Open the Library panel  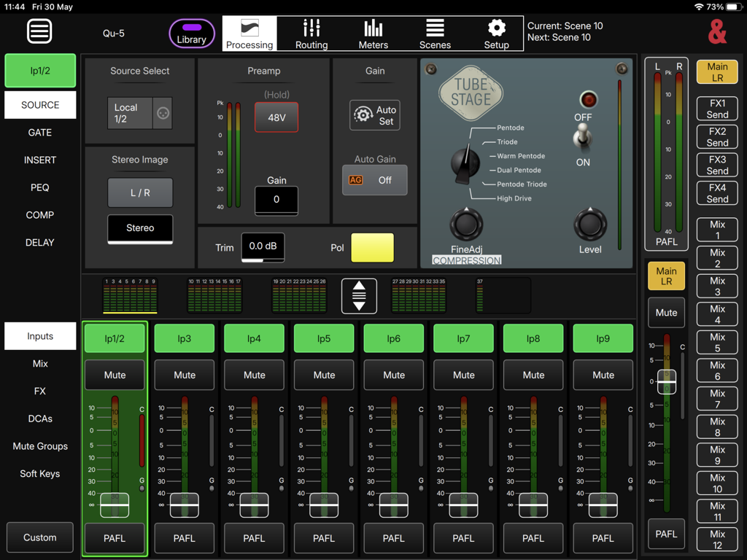191,34
